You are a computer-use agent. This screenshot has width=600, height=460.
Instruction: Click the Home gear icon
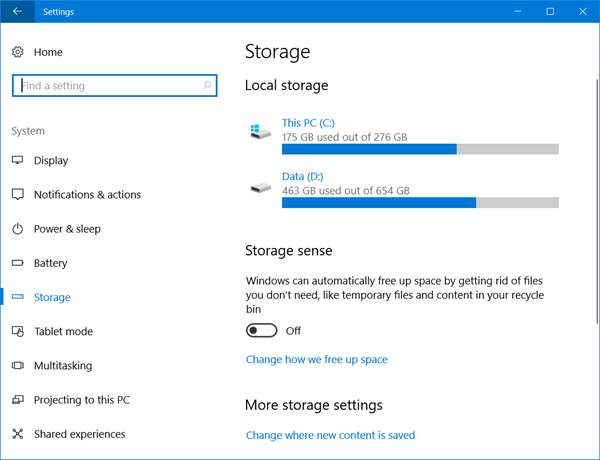[x=18, y=52]
